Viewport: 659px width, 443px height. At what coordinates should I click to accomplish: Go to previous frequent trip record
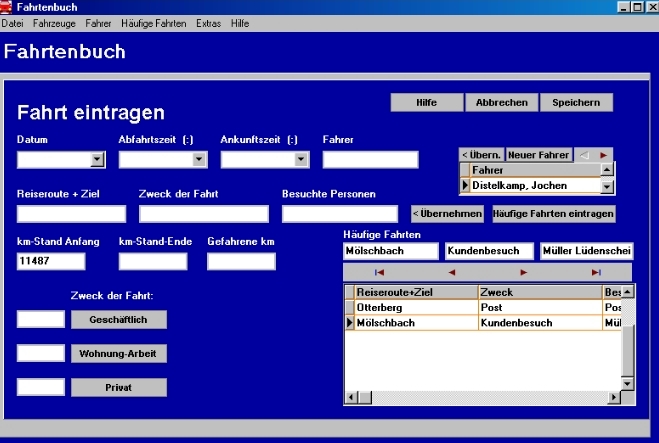click(x=451, y=272)
